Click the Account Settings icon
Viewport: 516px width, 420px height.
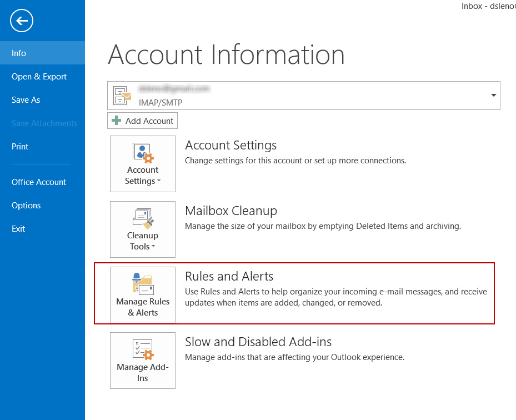[x=142, y=151]
